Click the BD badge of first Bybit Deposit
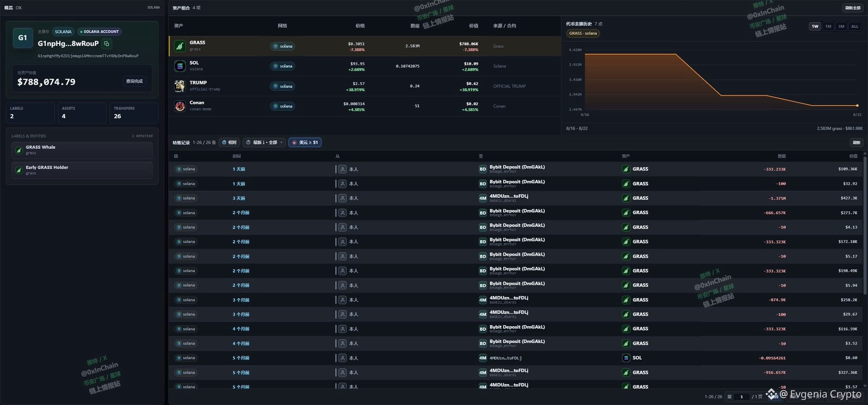This screenshot has height=405, width=868. click(x=482, y=169)
